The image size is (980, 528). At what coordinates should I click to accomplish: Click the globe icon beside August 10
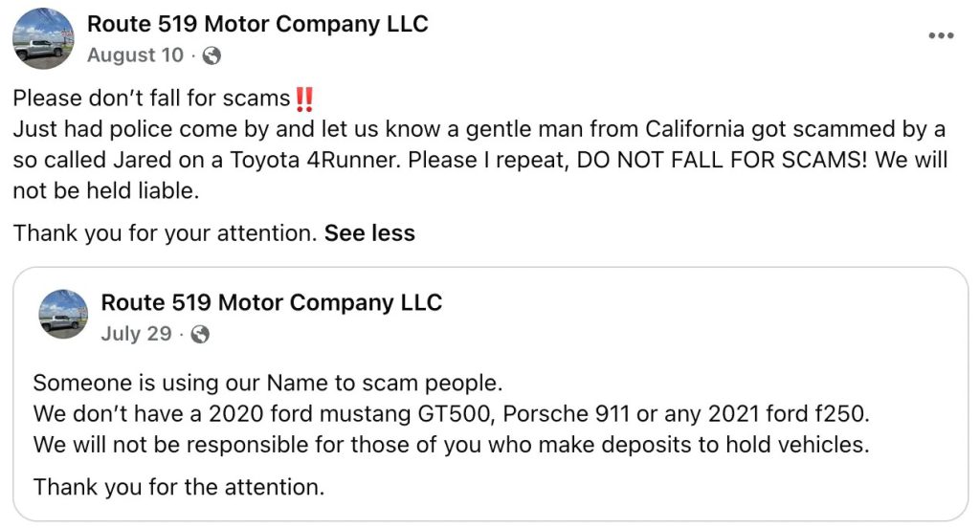pyautogui.click(x=212, y=55)
